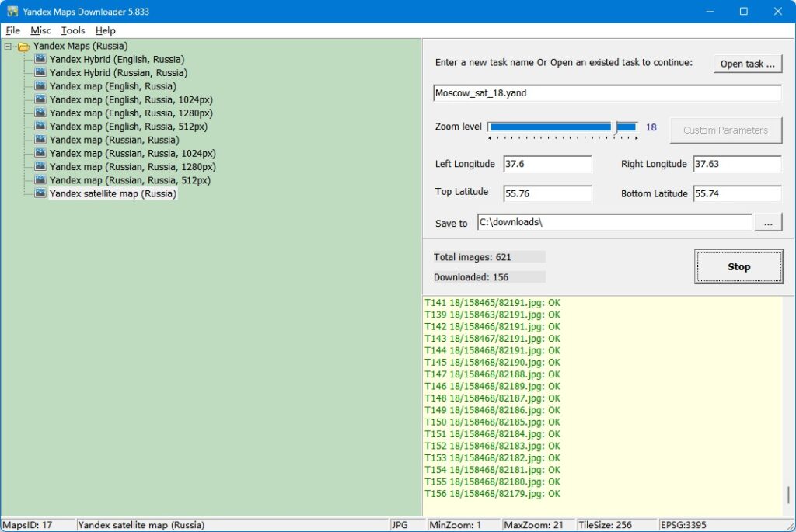Screen dimensions: 796x532
Task: Browse for the Save to folder
Action: [768, 223]
